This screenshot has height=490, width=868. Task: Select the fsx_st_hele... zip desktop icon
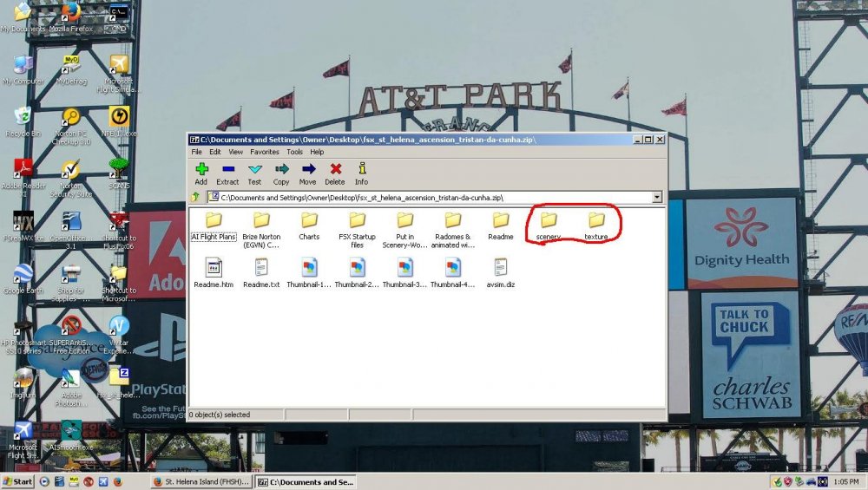[x=118, y=383]
